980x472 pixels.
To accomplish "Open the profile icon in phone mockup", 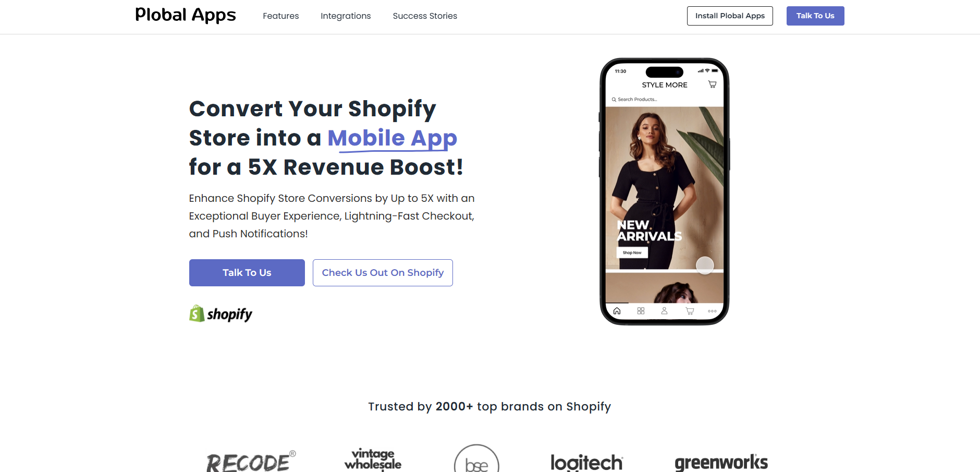I will [664, 311].
